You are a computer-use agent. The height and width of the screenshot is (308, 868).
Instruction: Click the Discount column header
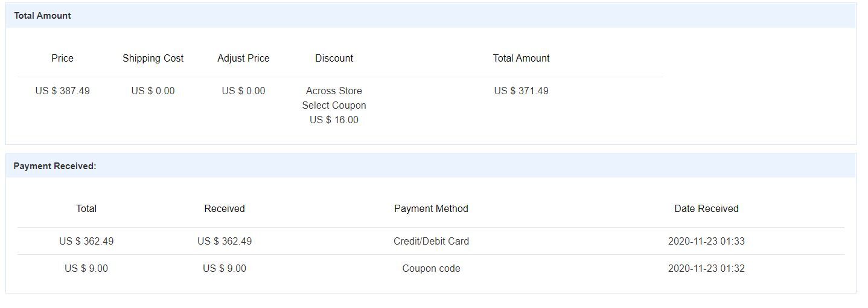[334, 58]
